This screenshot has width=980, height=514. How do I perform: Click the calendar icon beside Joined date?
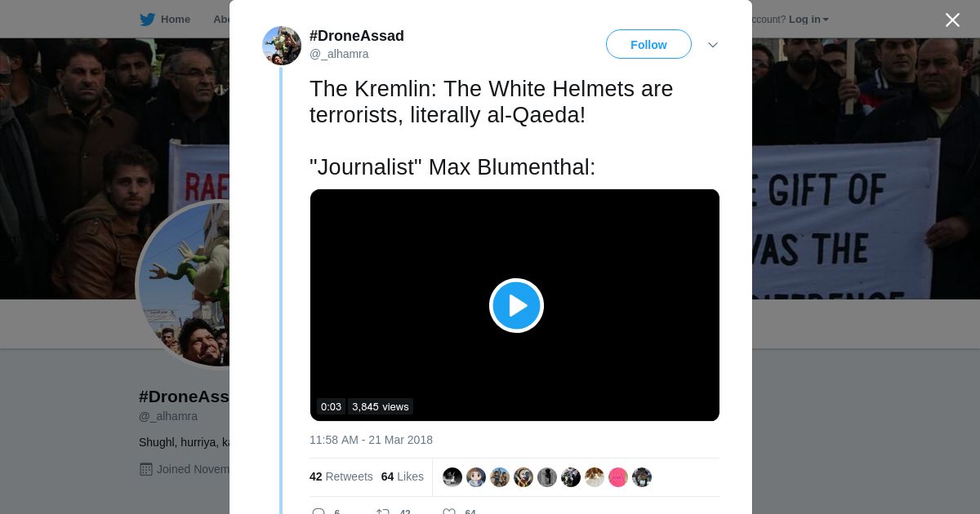146,469
